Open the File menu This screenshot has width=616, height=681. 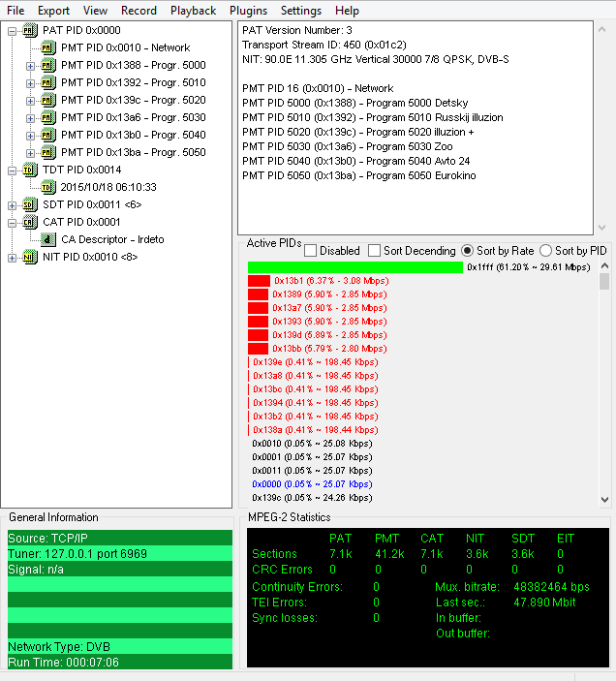point(15,11)
